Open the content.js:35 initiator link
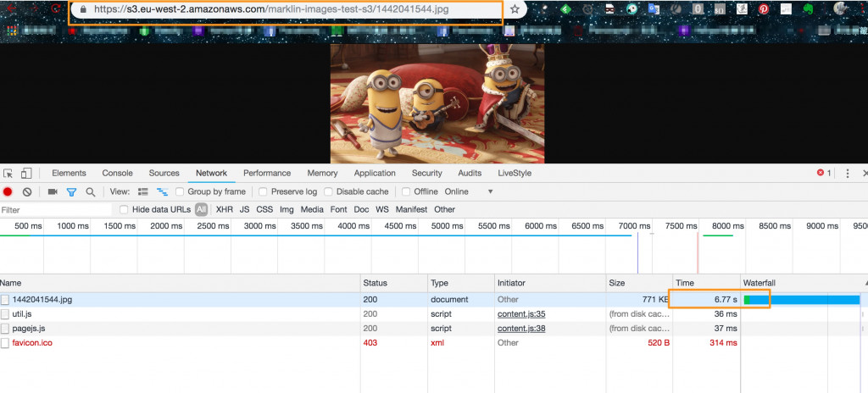This screenshot has width=868, height=393. (x=521, y=314)
